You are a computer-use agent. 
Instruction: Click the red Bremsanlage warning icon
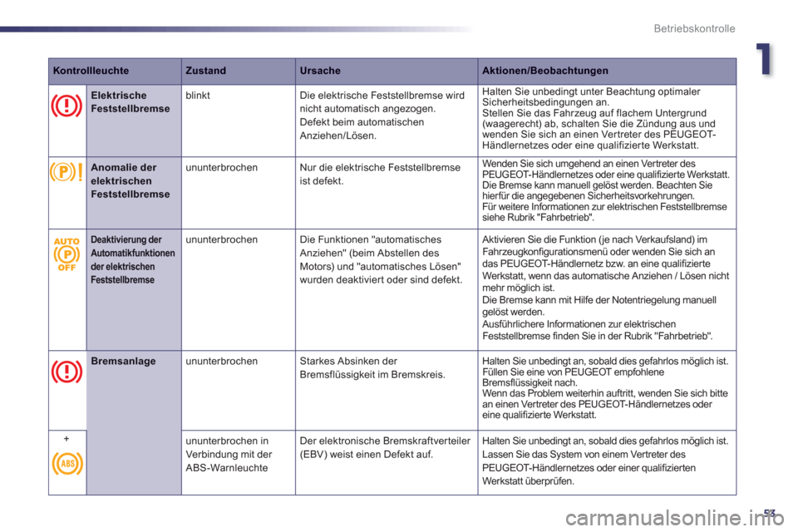(x=66, y=372)
